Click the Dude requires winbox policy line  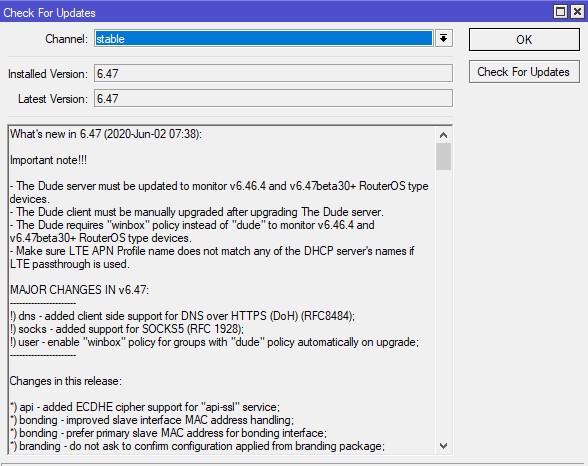[x=192, y=231]
